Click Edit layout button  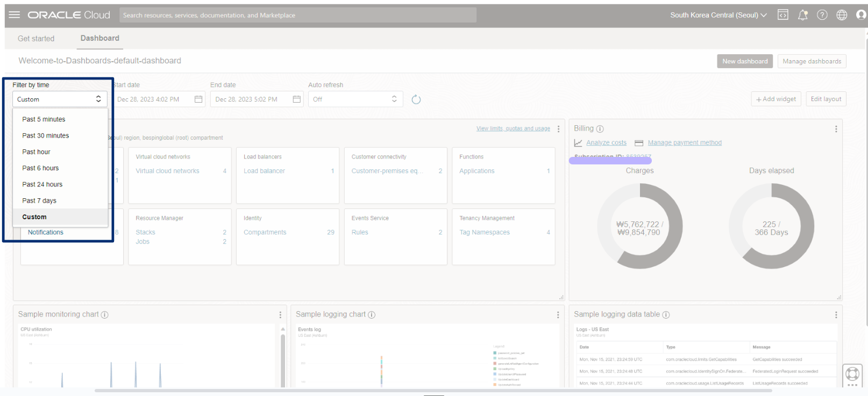pyautogui.click(x=826, y=99)
